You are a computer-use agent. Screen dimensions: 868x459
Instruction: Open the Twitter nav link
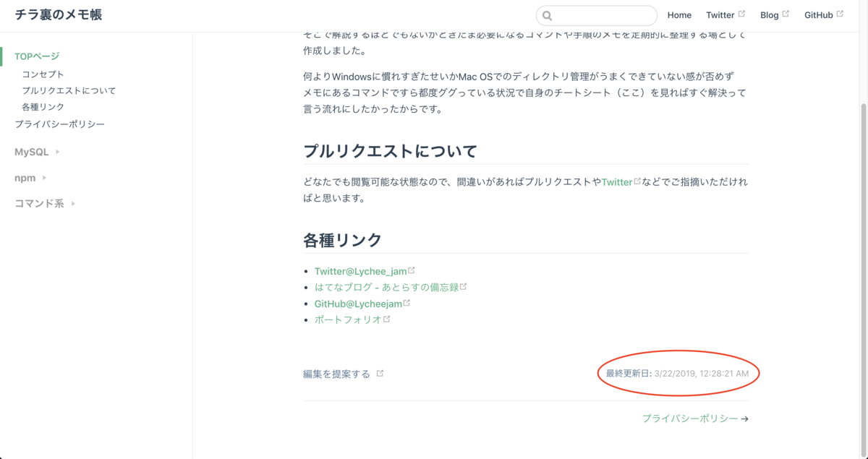pyautogui.click(x=720, y=15)
